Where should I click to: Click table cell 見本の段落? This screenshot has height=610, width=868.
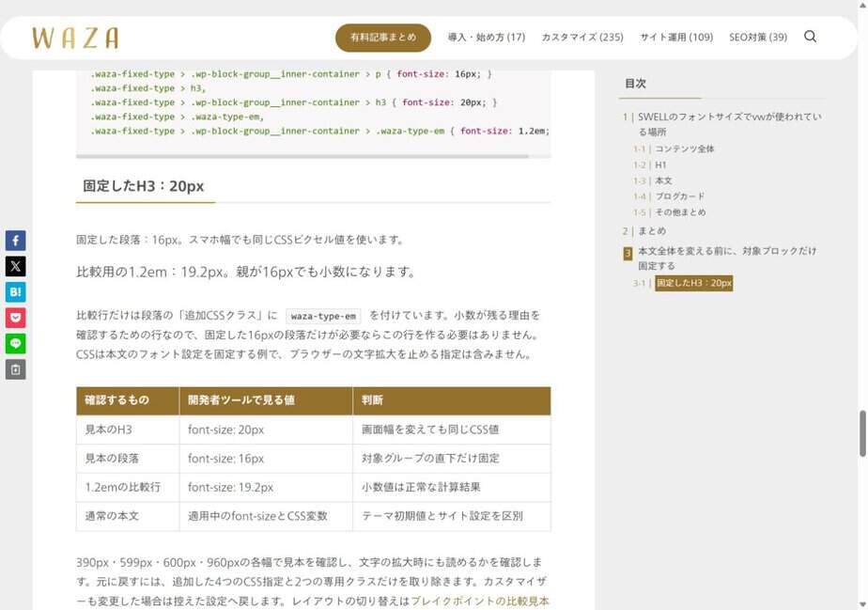pos(128,458)
